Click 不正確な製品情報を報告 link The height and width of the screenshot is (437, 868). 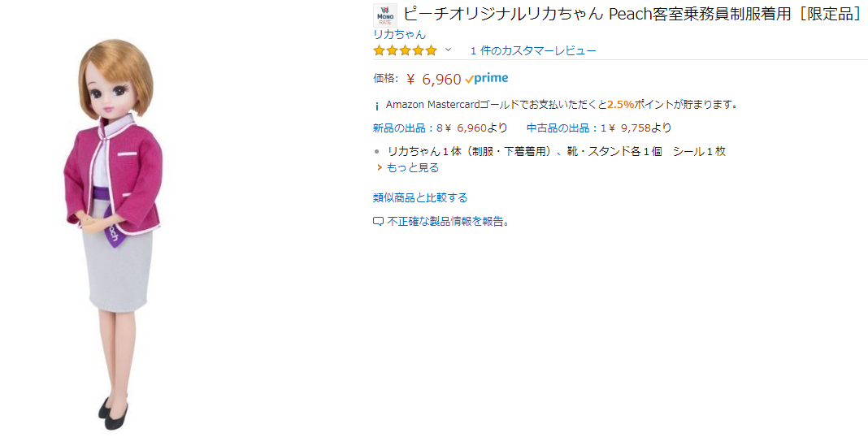pyautogui.click(x=448, y=221)
